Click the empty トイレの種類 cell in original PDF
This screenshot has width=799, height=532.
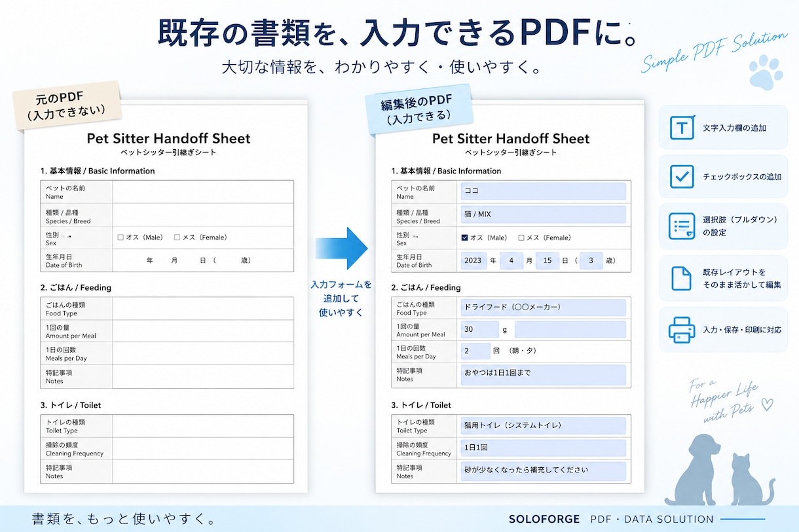tap(203, 426)
